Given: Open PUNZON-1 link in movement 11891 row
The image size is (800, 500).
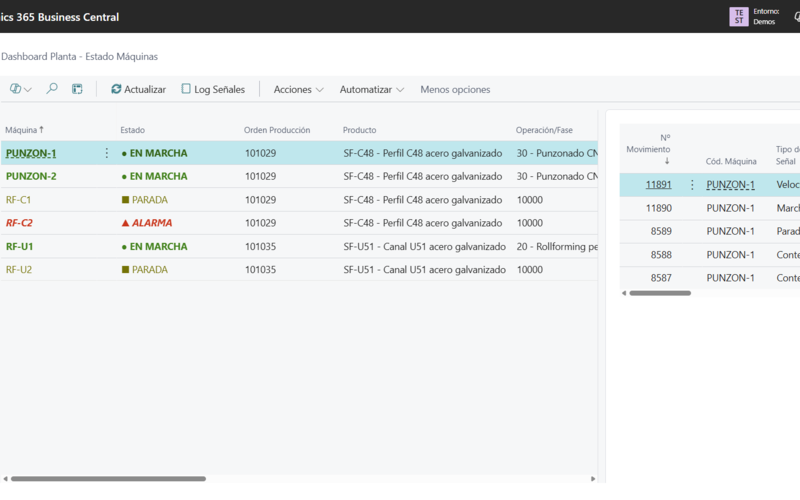Looking at the screenshot, I should point(730,185).
